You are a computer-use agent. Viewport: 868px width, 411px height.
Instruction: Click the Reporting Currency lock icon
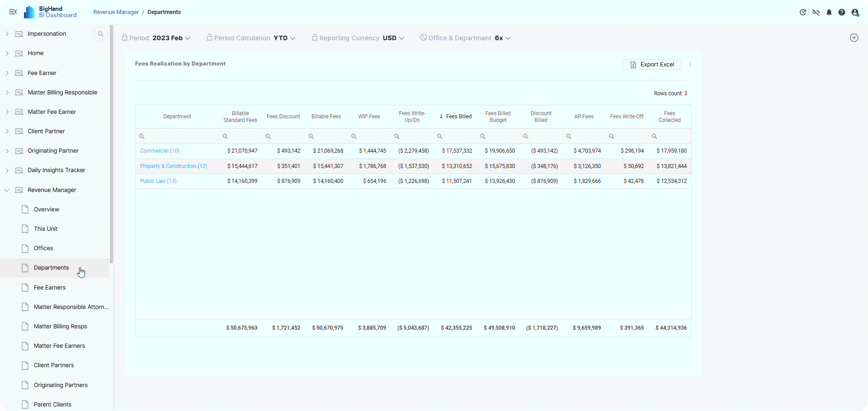(314, 37)
